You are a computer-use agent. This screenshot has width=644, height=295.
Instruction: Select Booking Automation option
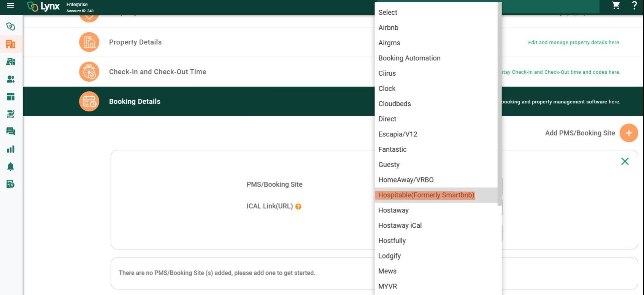point(436,58)
